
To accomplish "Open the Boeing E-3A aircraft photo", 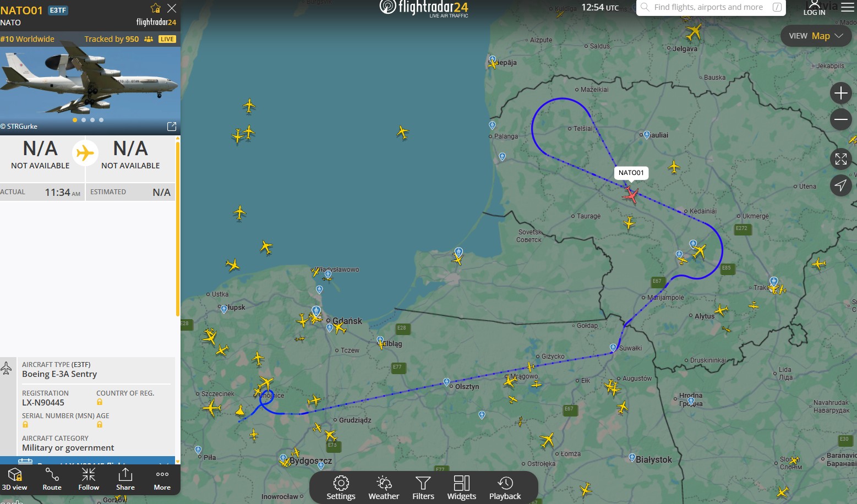I will (90, 83).
